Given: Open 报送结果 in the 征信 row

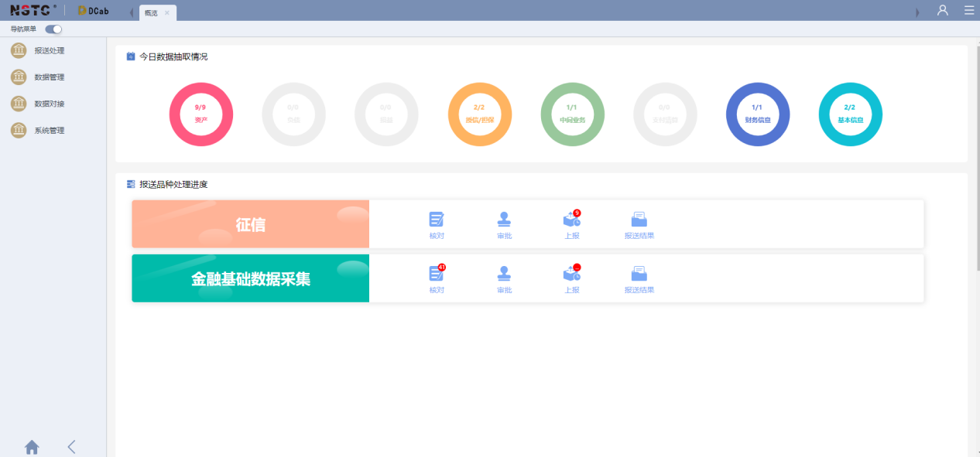Looking at the screenshot, I should coord(639,224).
